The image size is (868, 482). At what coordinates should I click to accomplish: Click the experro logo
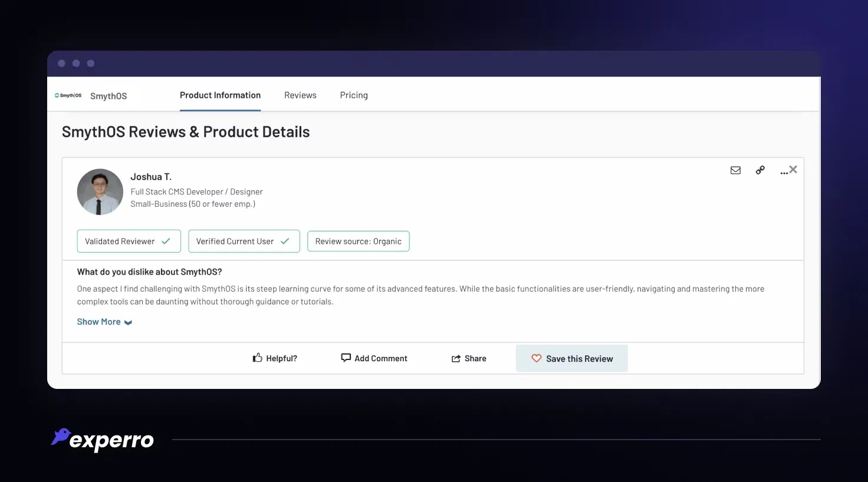[x=103, y=440]
